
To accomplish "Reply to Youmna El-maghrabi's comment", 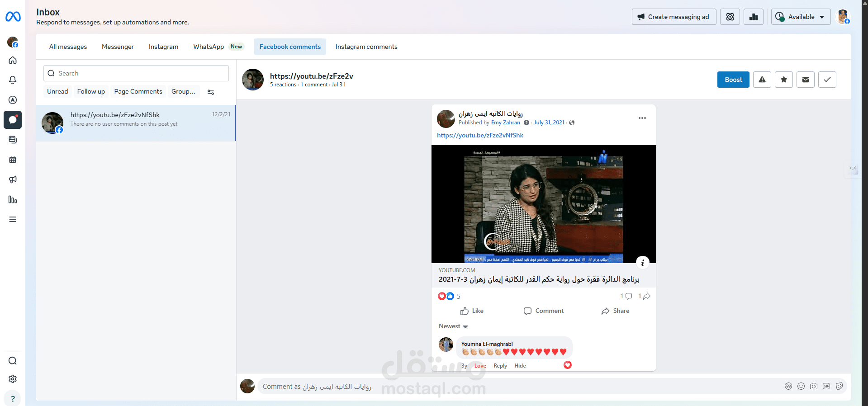I will 500,366.
